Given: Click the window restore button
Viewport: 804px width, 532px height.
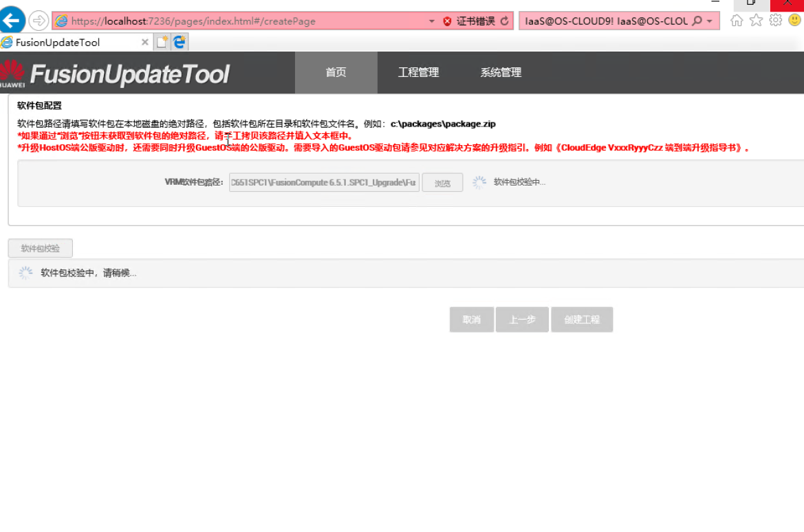Looking at the screenshot, I should [x=751, y=3].
